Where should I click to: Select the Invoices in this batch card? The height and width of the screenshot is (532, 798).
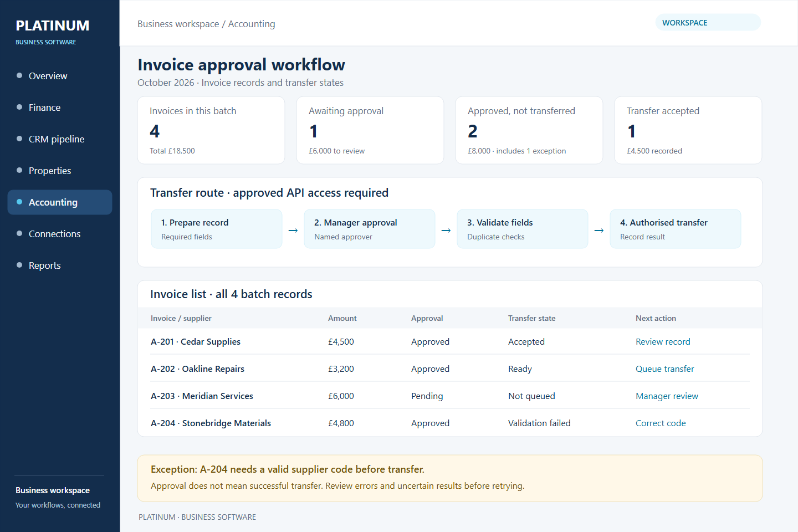click(211, 130)
